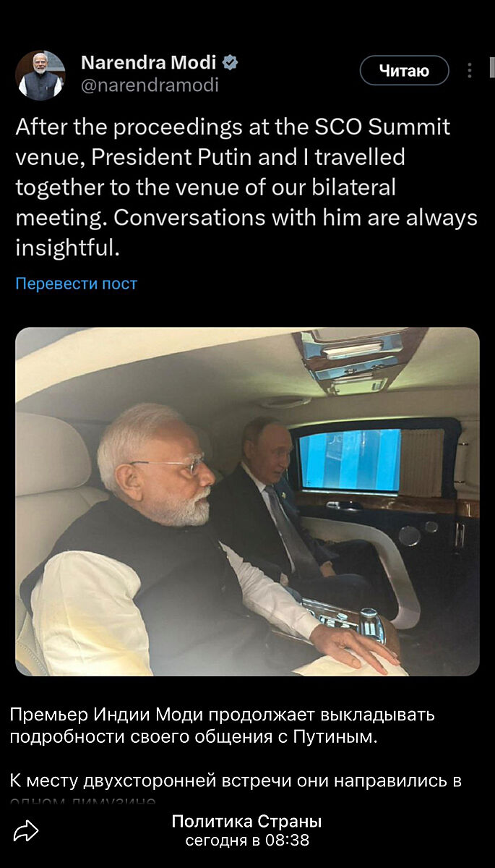Image resolution: width=495 pixels, height=868 pixels.
Task: Tap the share arrow icon
Action: coord(26,831)
